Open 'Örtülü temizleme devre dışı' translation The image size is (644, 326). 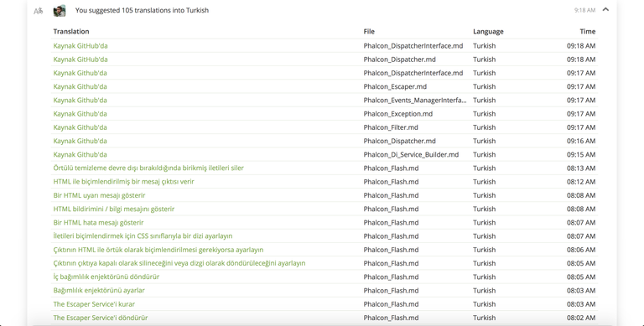click(148, 168)
